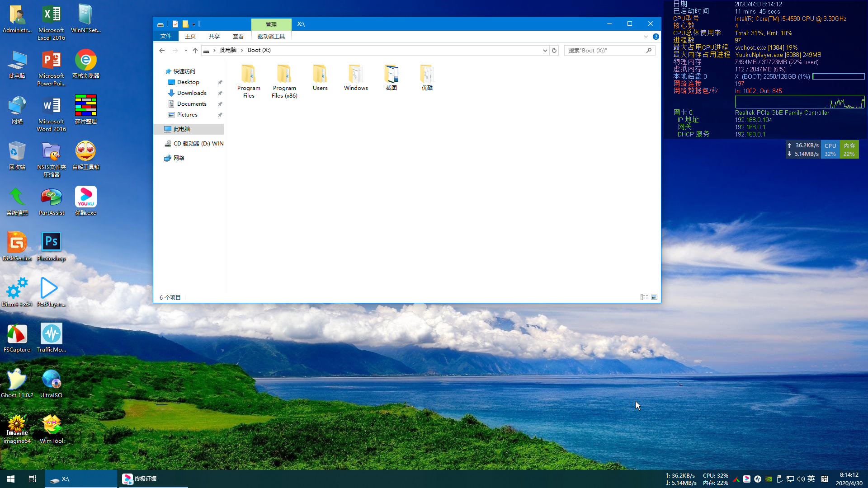Go up one folder level
Image resolution: width=868 pixels, height=488 pixels.
[195, 50]
